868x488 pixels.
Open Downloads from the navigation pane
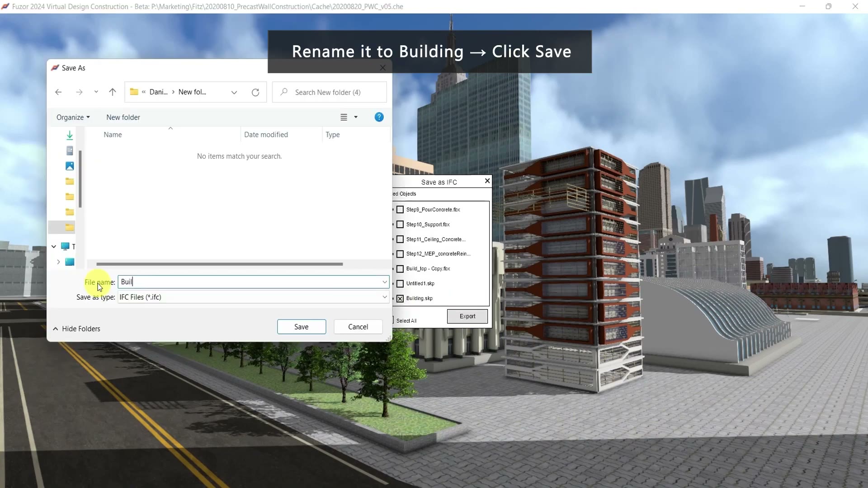(70, 135)
